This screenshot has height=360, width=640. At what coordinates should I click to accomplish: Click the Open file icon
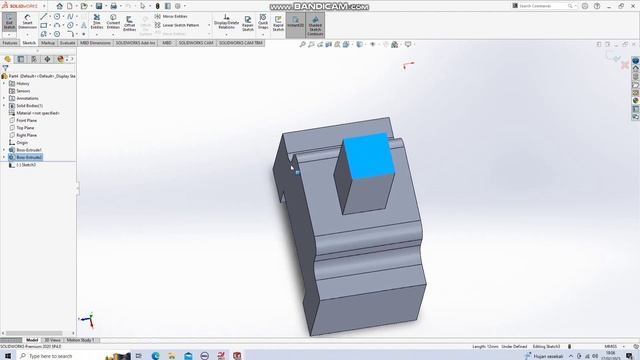click(x=84, y=6)
